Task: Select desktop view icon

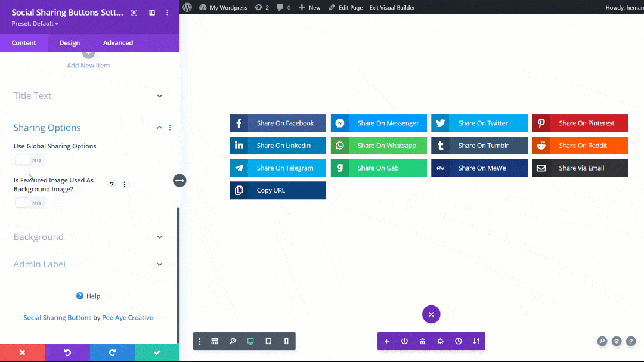Action: pos(250,341)
